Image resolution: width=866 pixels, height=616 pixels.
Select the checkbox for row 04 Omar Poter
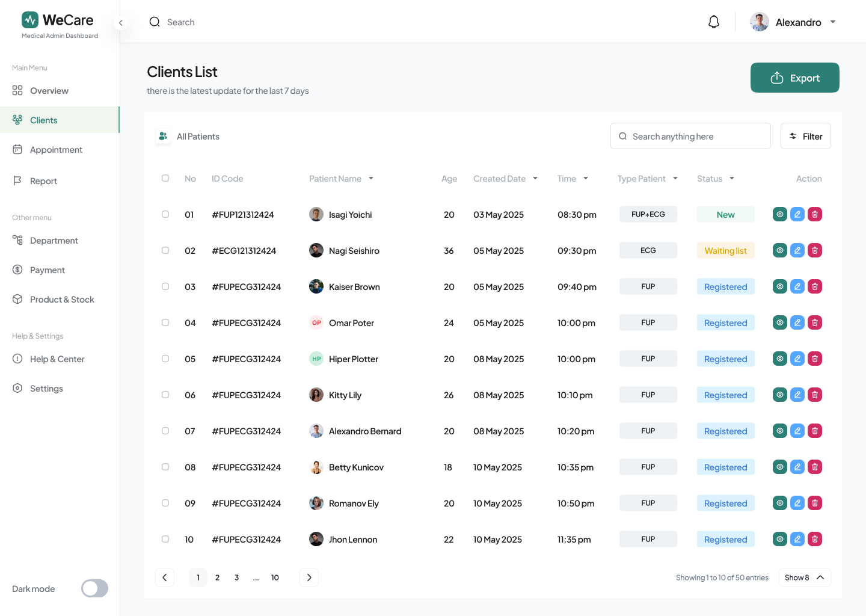165,322
